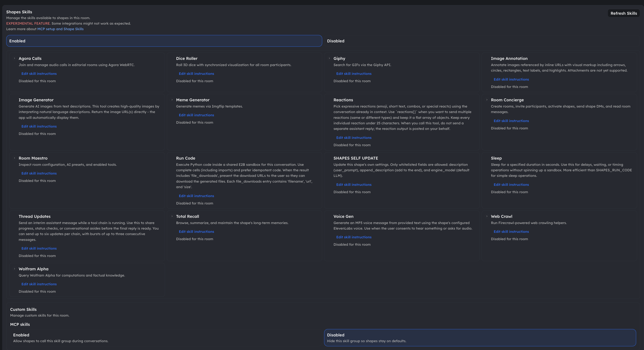
Task: Set MCP skills to Disabled
Action: pos(480,338)
